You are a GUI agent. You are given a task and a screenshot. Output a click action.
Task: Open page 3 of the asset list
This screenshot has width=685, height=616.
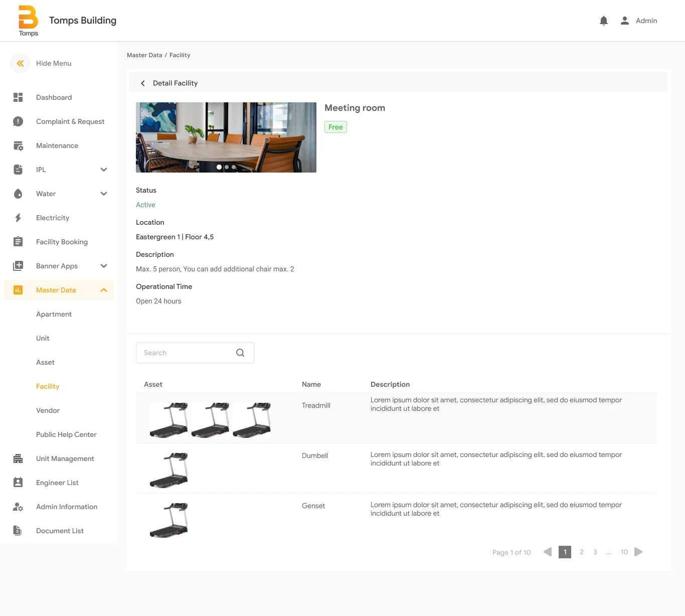(x=595, y=552)
